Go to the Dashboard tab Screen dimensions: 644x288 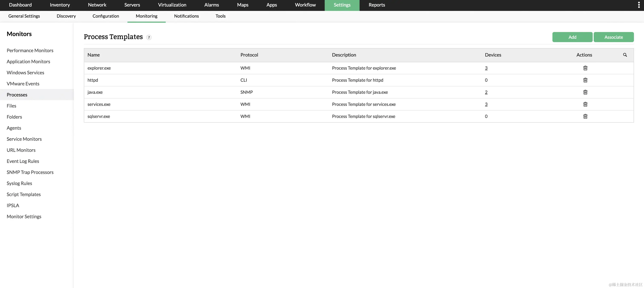[20, 5]
